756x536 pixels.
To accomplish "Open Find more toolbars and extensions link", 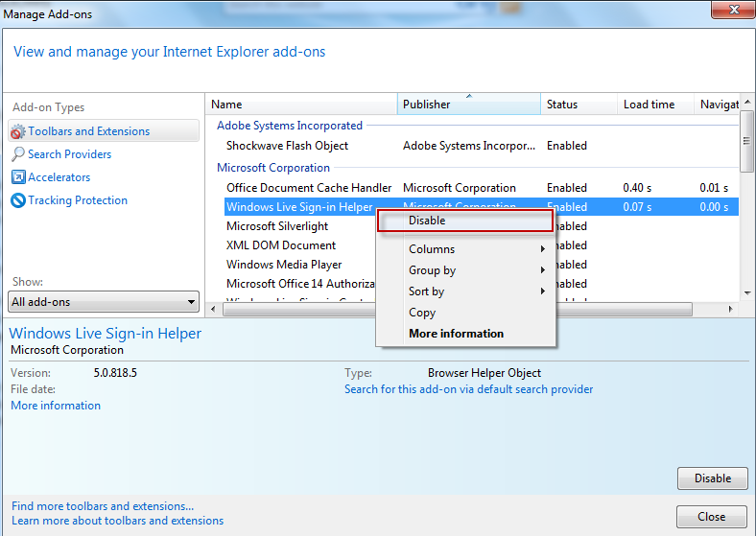I will (103, 506).
